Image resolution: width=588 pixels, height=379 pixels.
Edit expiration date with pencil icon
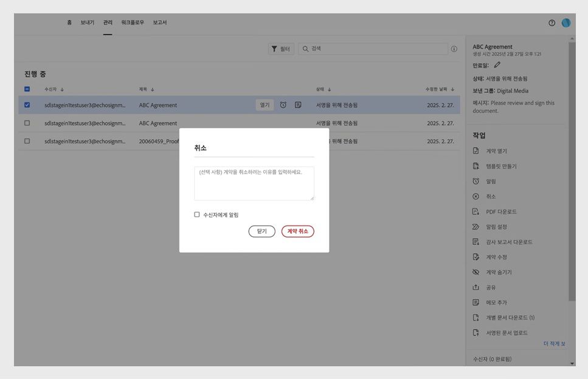(497, 65)
